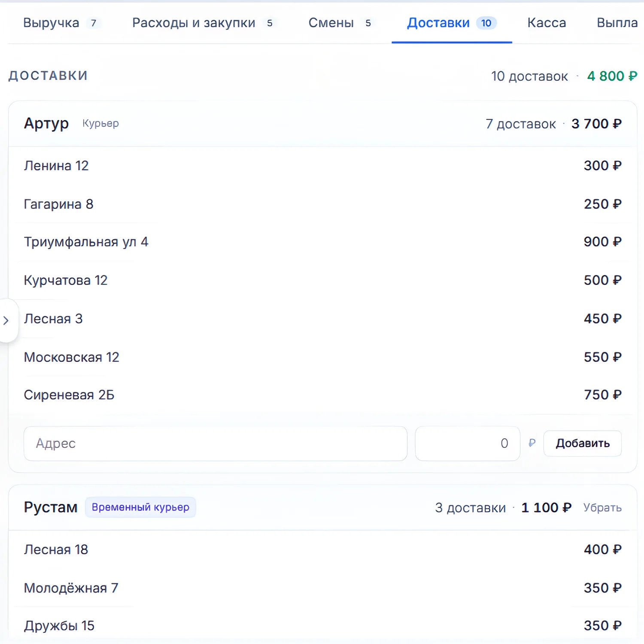Click the Курьер role label next to Артур
This screenshot has height=644, width=644.
click(100, 124)
